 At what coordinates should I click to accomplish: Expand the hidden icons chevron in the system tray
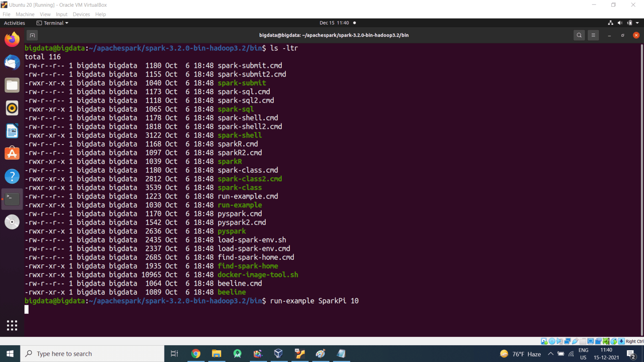pos(551,353)
